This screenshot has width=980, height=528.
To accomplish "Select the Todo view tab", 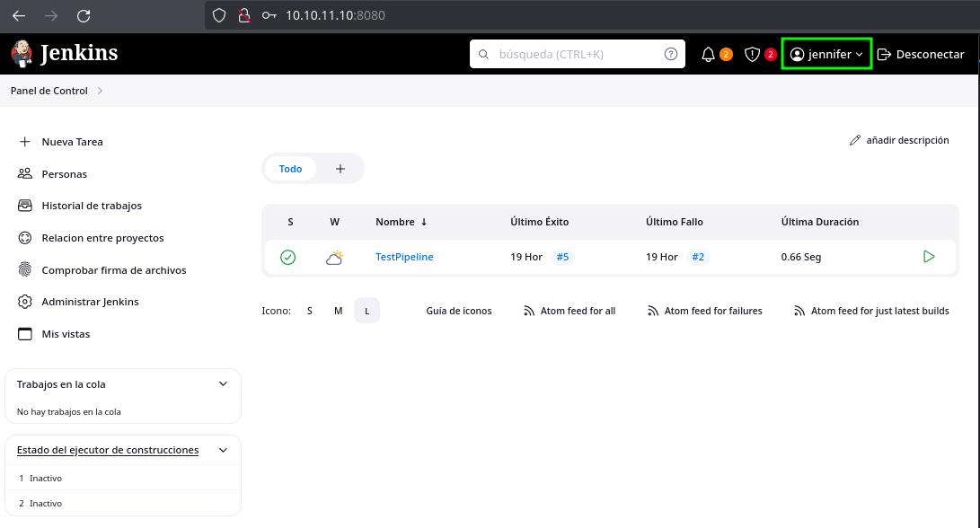I will (290, 169).
